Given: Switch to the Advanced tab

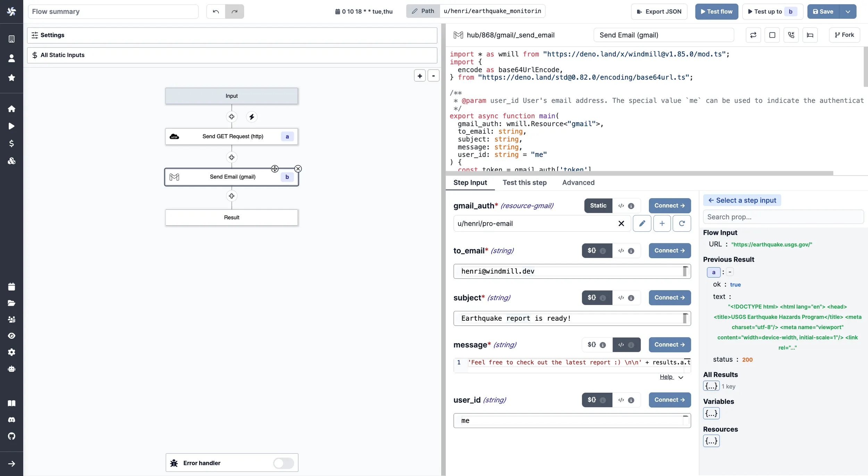Looking at the screenshot, I should [578, 182].
